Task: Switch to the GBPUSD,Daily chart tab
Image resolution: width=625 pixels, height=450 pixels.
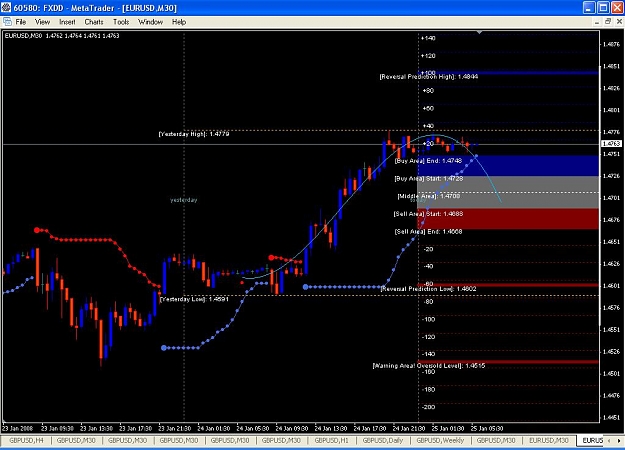Action: click(383, 440)
